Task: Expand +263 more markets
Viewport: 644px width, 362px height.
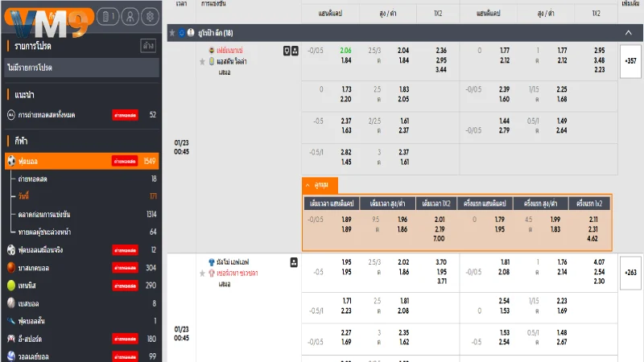Action: (630, 273)
